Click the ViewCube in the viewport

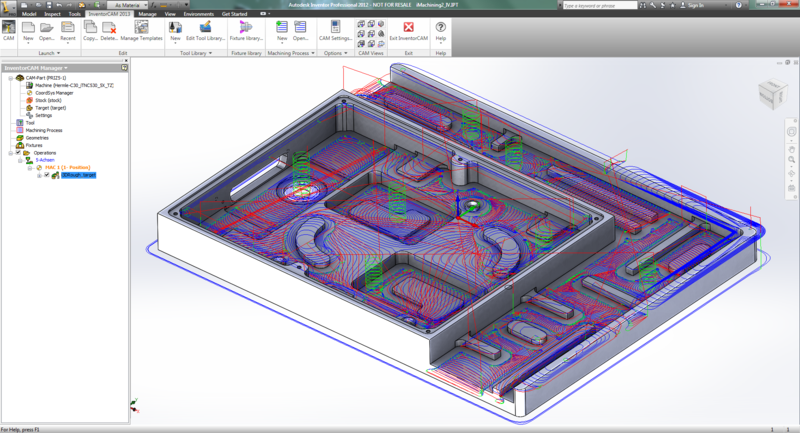click(772, 95)
